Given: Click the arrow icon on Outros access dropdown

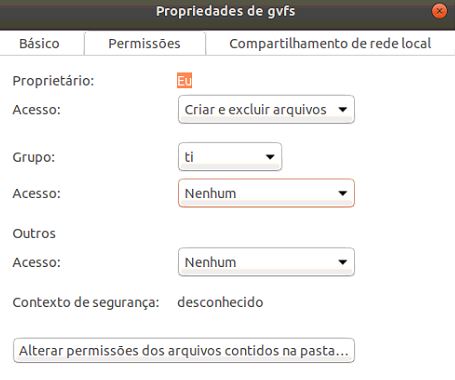Looking at the screenshot, I should [342, 262].
